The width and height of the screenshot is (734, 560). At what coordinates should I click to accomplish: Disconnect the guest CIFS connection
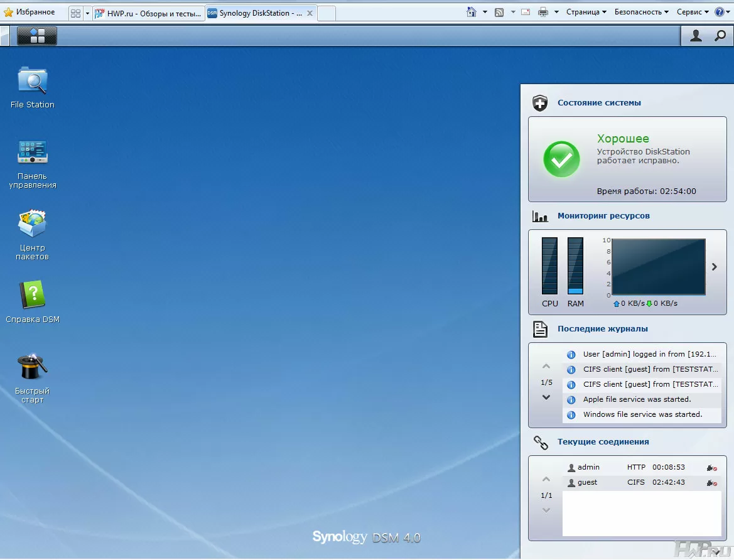pyautogui.click(x=711, y=483)
